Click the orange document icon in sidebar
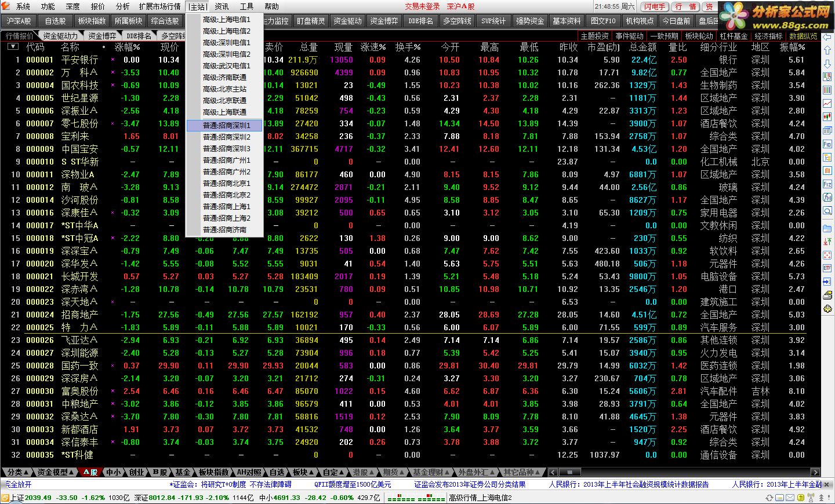The height and width of the screenshot is (504, 835). (827, 170)
